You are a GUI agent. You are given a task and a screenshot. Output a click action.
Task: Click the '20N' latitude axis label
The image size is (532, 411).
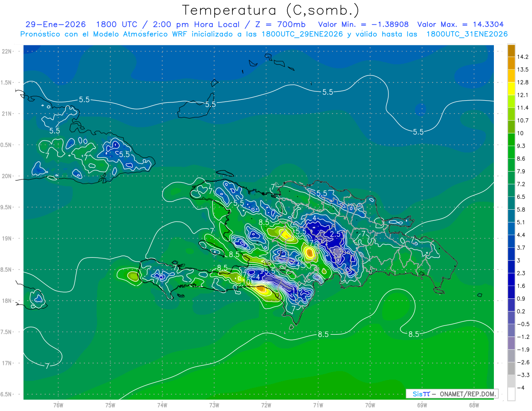7,176
